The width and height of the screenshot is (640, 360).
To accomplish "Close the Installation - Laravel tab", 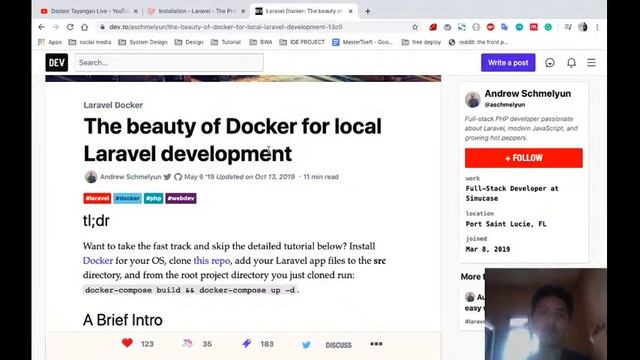I will click(243, 11).
